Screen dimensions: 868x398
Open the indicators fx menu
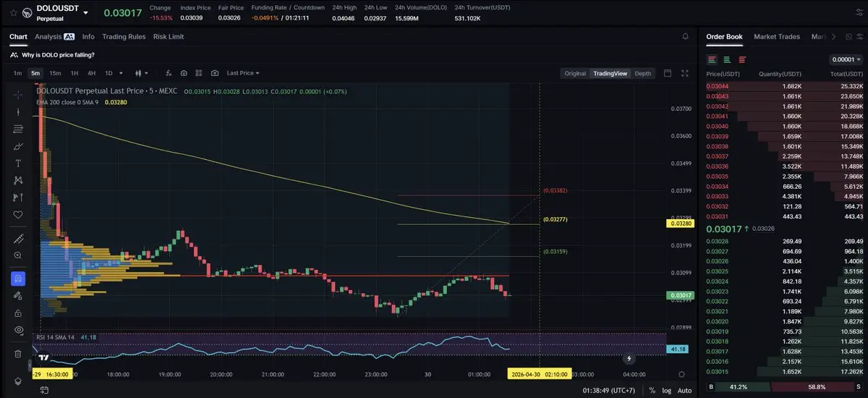tap(169, 73)
